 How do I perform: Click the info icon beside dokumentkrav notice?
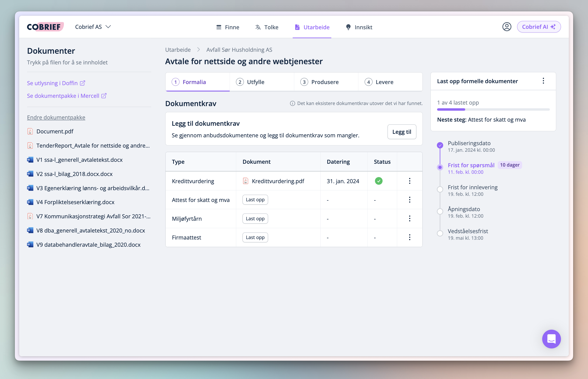point(292,103)
